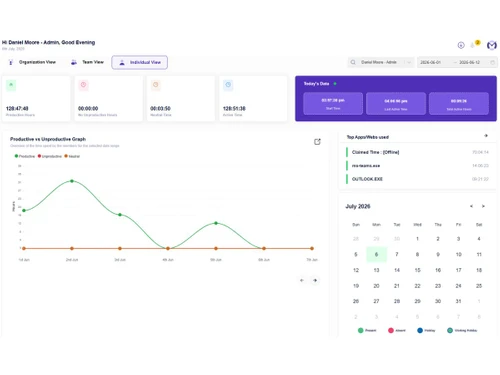Click the Team View people icon
500x375 pixels.
pyautogui.click(x=74, y=62)
